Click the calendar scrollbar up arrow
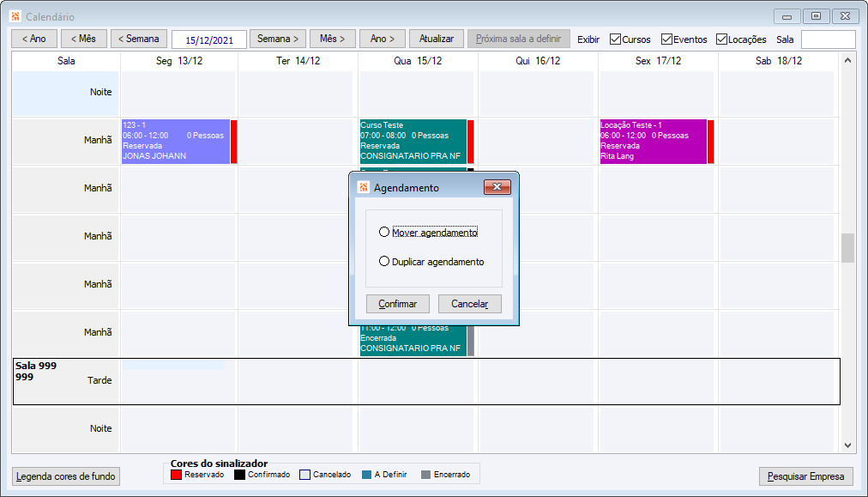 click(x=847, y=60)
